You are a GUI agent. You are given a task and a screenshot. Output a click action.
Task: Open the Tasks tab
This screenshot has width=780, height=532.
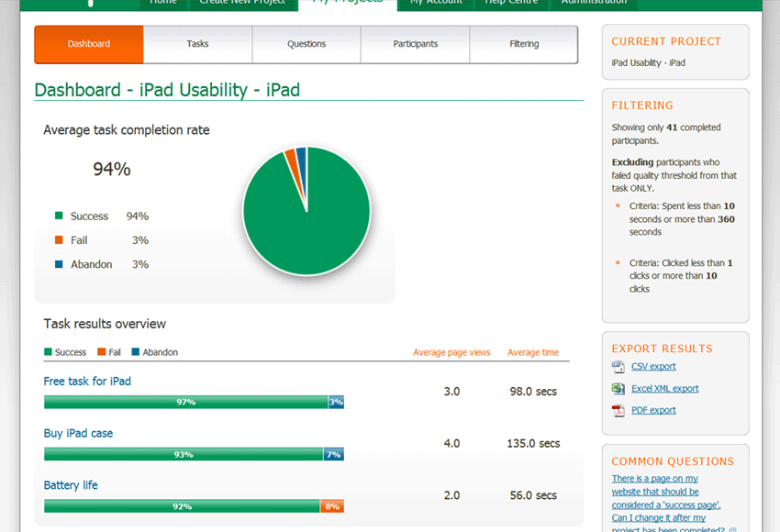pyautogui.click(x=197, y=44)
